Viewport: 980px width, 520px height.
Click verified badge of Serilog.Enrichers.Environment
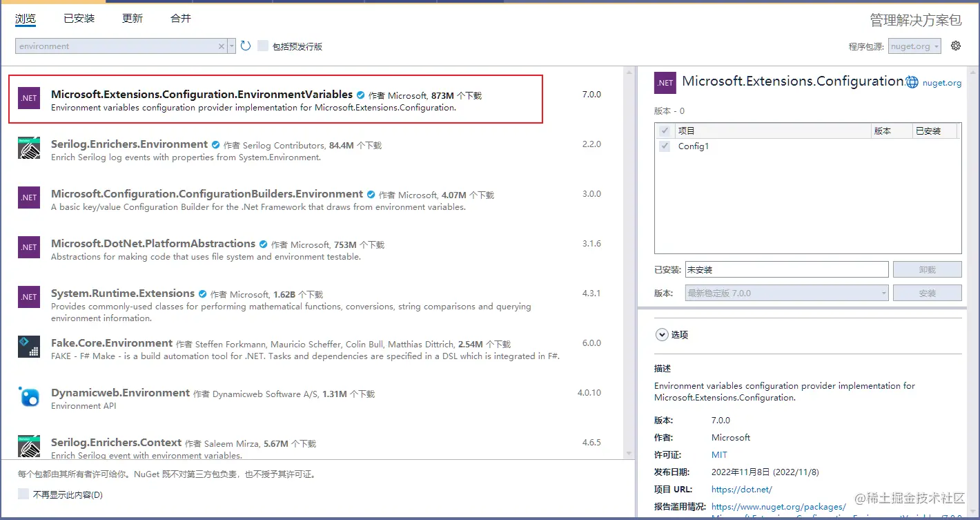(x=215, y=144)
